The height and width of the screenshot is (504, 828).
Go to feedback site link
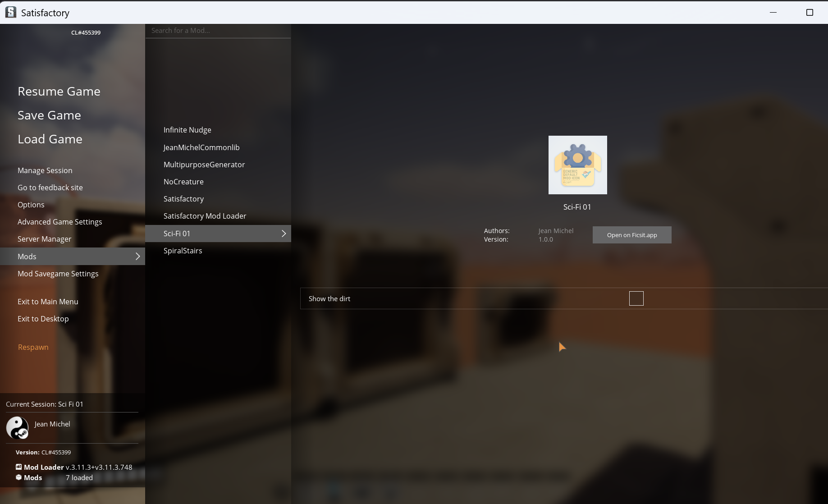[x=50, y=188]
